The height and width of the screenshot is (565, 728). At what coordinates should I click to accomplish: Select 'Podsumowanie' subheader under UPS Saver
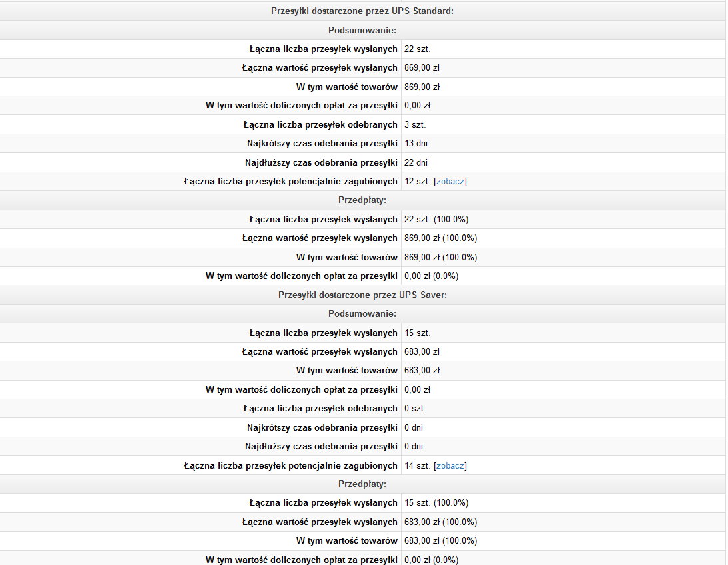pos(362,313)
